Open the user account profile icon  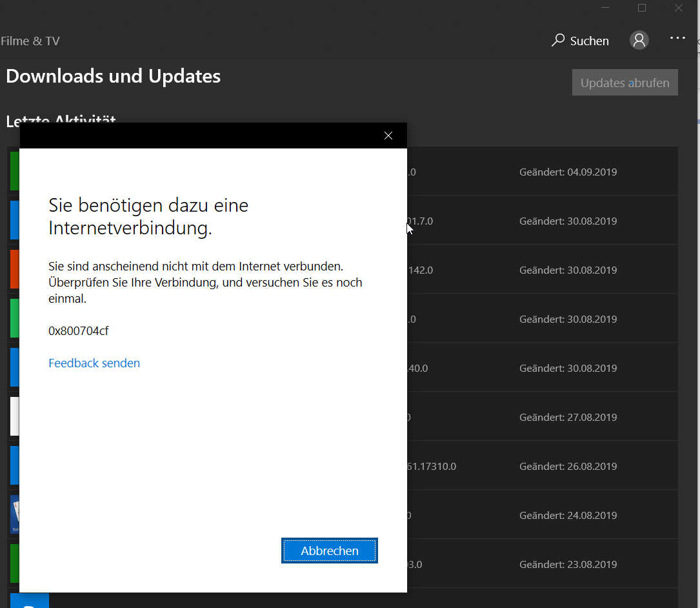639,40
